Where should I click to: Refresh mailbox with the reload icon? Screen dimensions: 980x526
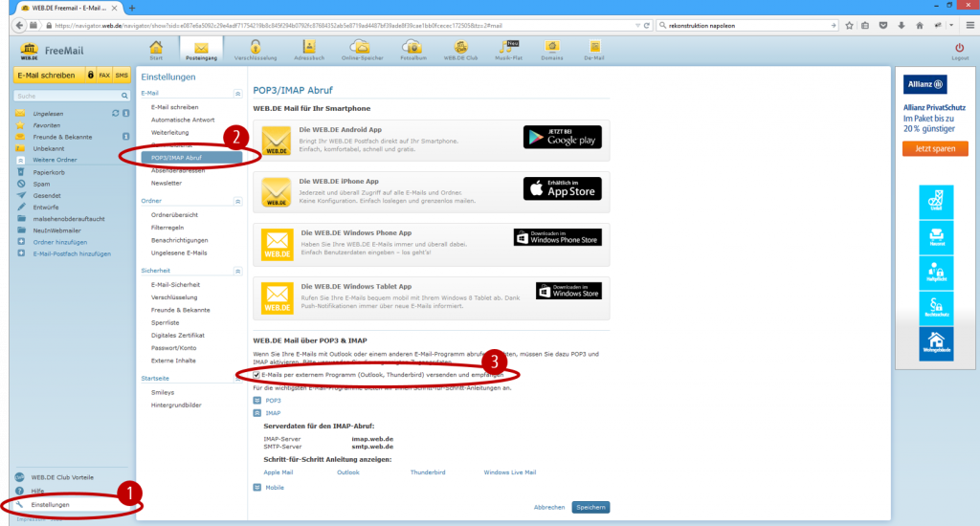tap(115, 114)
